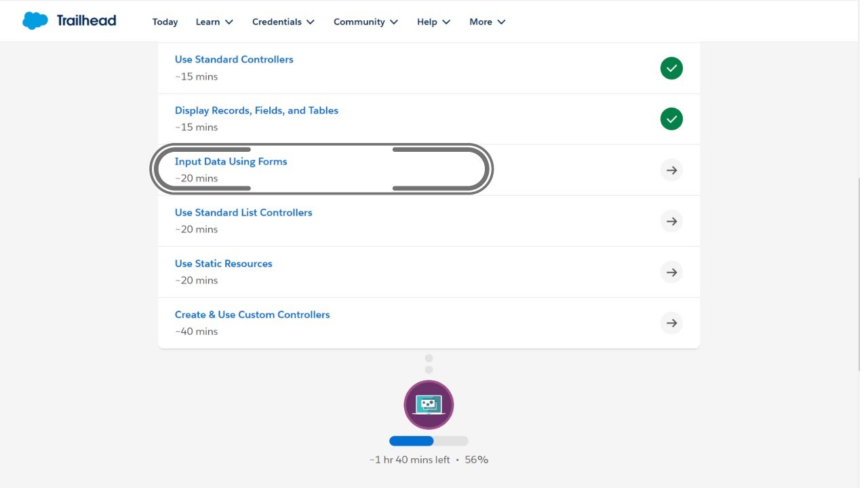Click arrow icon for Use Standard List Controllers
The image size is (868, 488).
point(671,221)
